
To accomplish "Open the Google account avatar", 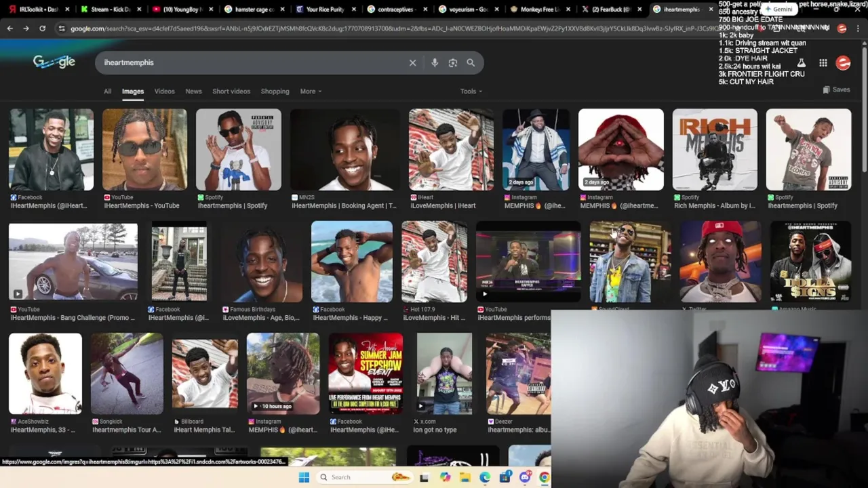I will pos(843,63).
